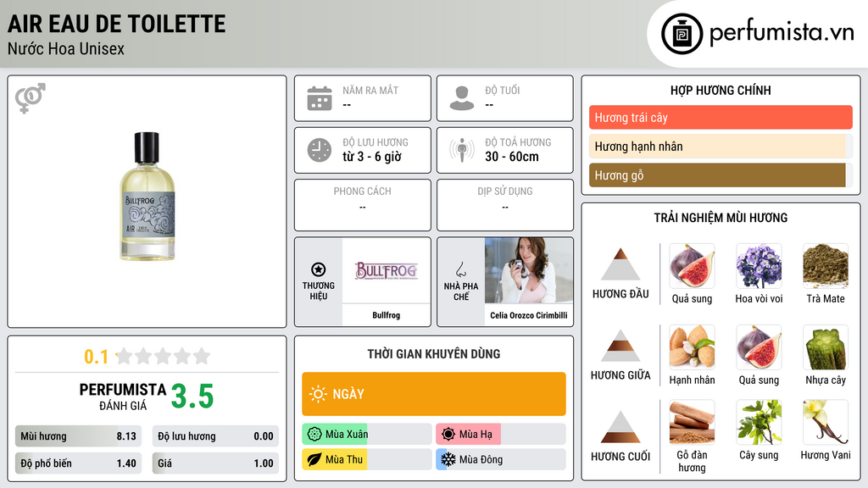This screenshot has width=868, height=488.
Task: Click the Perfumista Đánh giá label
Action: [122, 396]
